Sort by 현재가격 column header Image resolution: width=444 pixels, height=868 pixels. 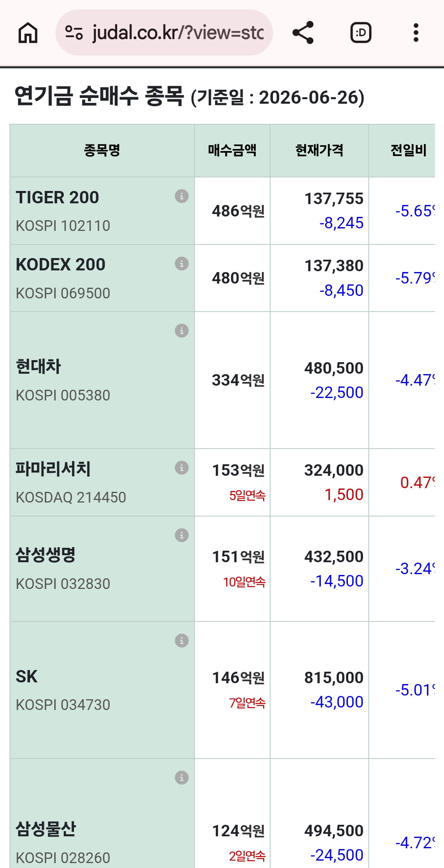pyautogui.click(x=319, y=150)
